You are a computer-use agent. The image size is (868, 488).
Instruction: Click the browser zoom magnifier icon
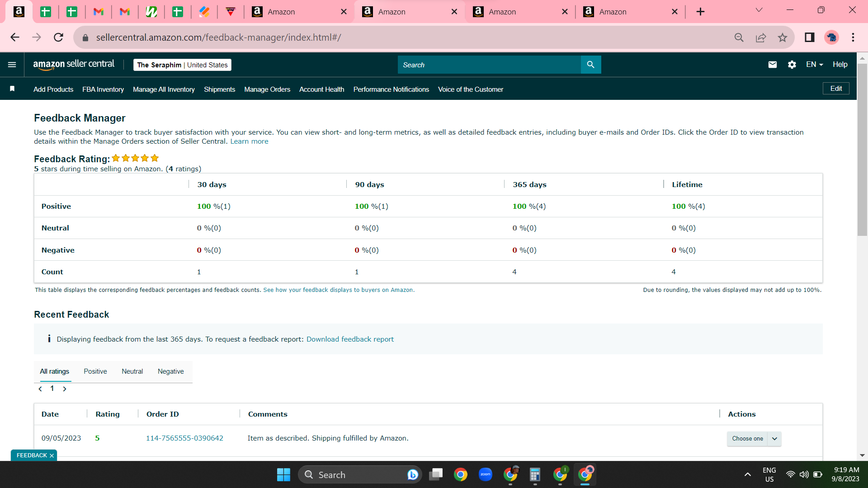(x=739, y=38)
